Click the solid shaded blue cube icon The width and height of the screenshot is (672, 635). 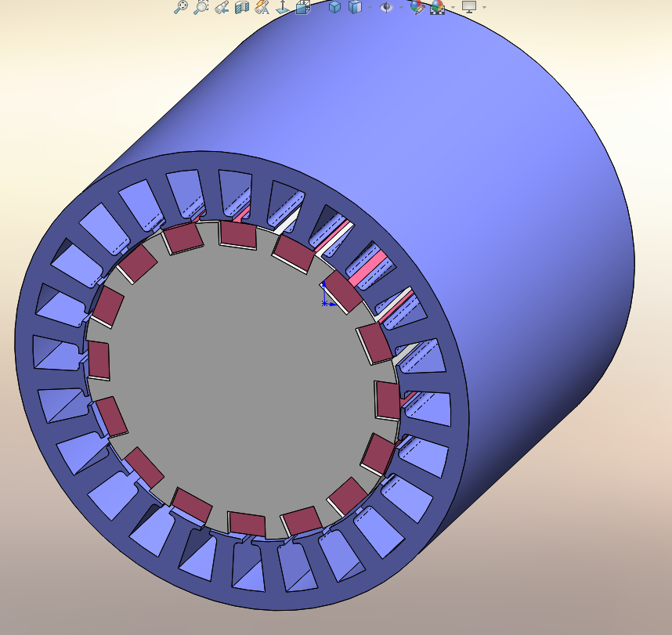click(x=334, y=7)
